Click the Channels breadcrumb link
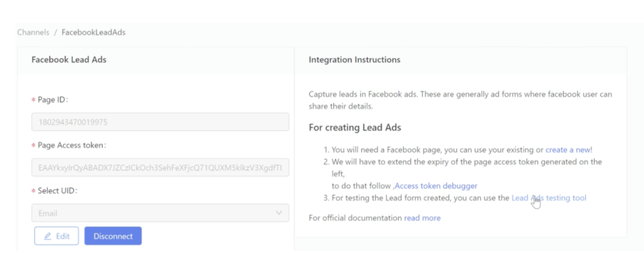The image size is (644, 253). pyautogui.click(x=33, y=32)
